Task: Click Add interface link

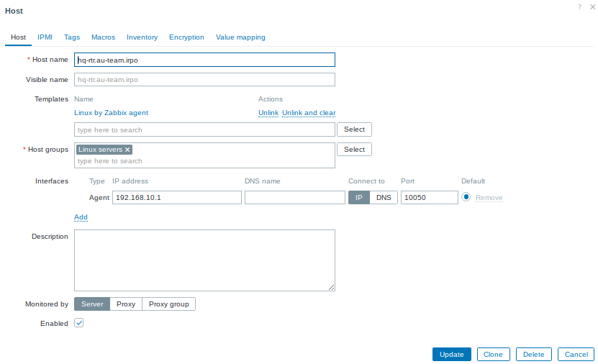Action: pyautogui.click(x=81, y=217)
